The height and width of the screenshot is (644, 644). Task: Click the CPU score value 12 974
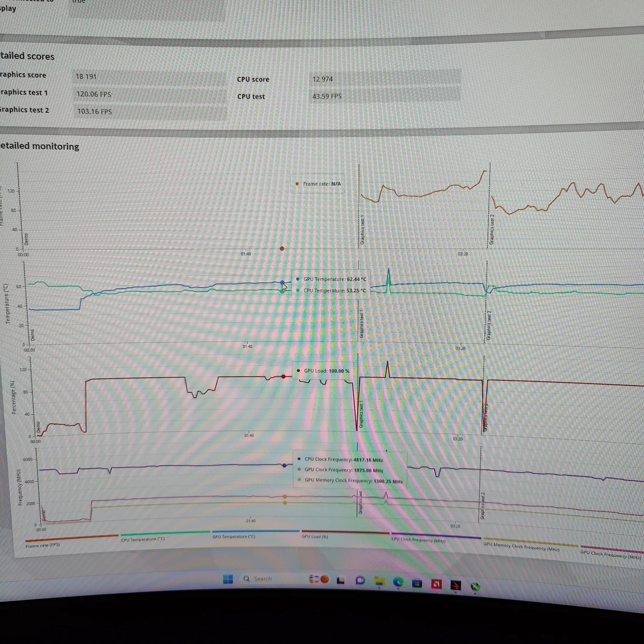pos(322,79)
